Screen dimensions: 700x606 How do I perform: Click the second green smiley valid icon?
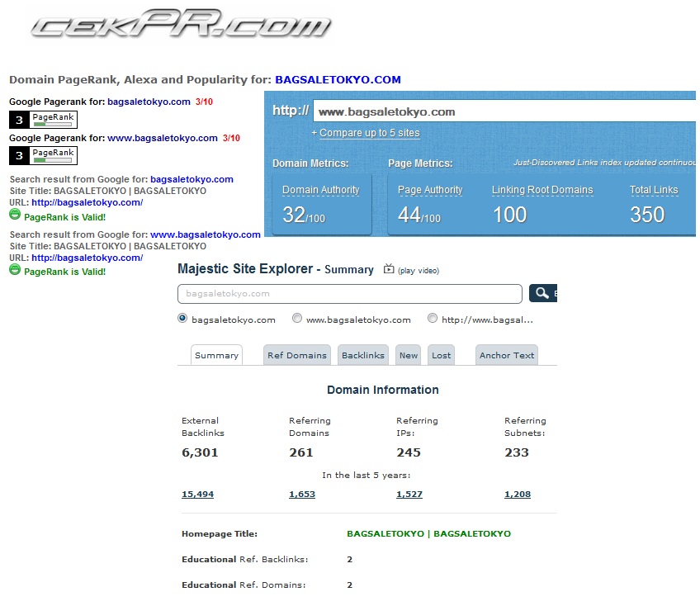click(x=15, y=269)
